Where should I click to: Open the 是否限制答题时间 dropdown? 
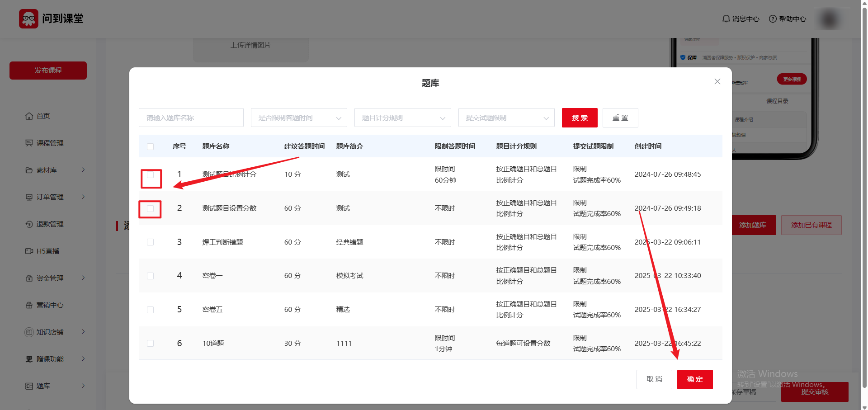click(x=299, y=118)
